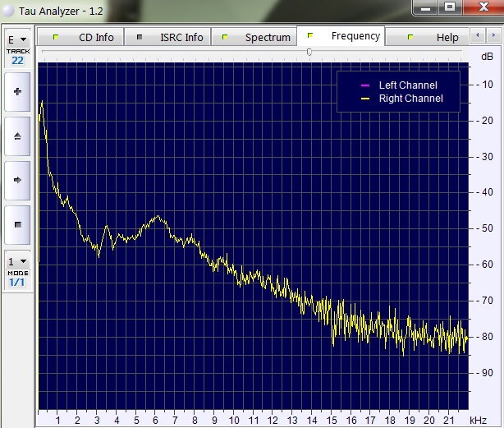
Task: Click the Right Channel legend entry
Action: 410,99
